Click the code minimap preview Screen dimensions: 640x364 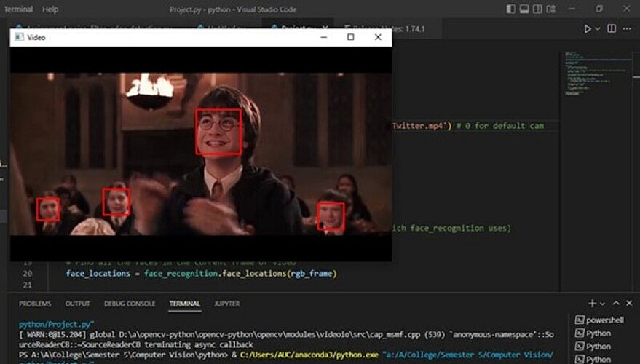[x=598, y=73]
